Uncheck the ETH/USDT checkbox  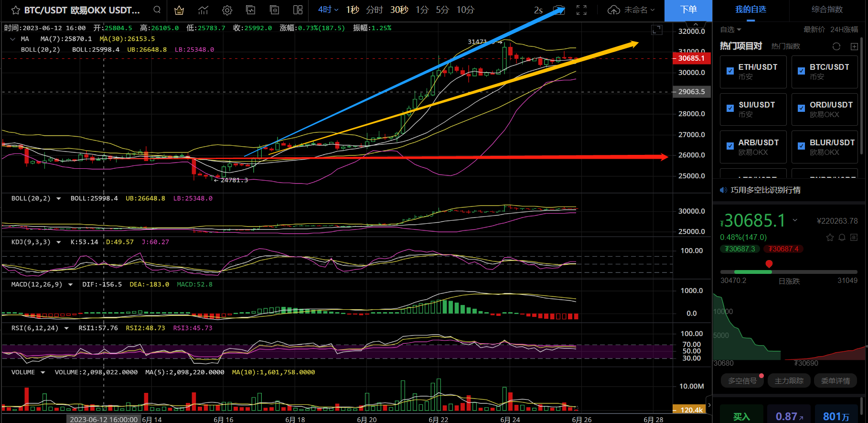(730, 71)
